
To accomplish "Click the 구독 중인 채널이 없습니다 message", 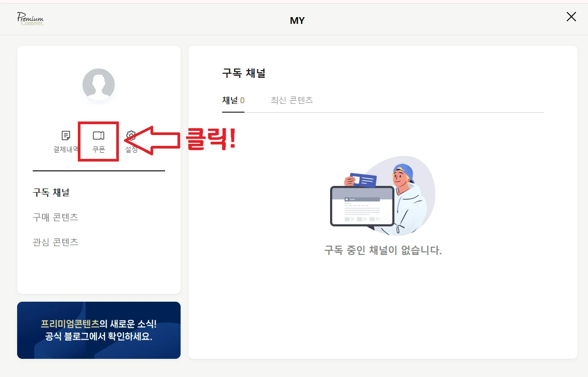I will pos(383,250).
